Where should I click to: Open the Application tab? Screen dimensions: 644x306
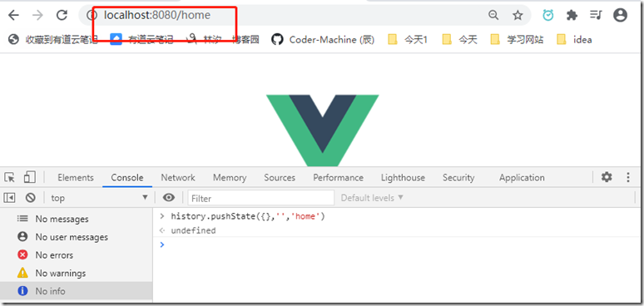[x=522, y=178]
